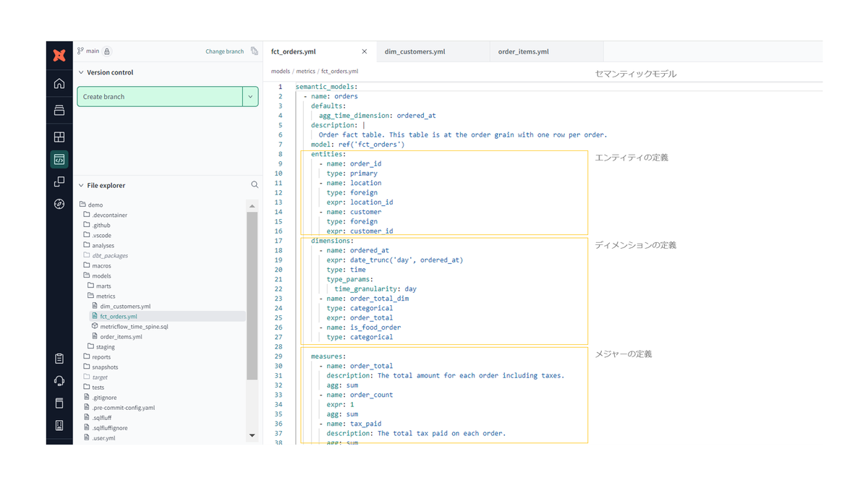Click 'models' in the breadcrumb path

281,72
